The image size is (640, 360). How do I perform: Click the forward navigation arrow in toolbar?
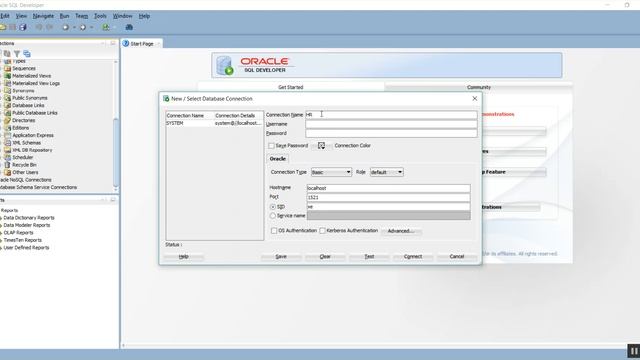click(83, 27)
